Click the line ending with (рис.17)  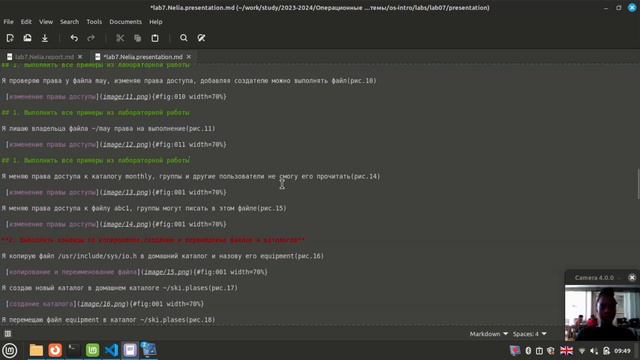point(119,288)
